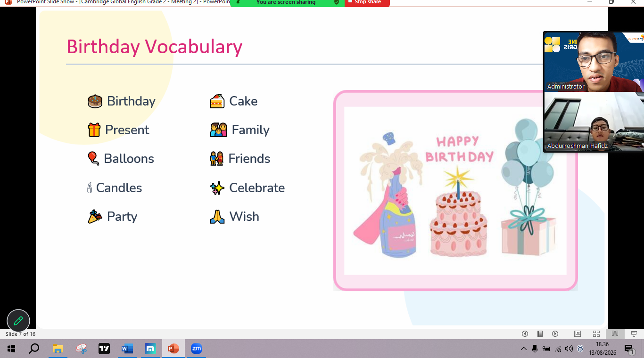Click the word 'Present'
Viewport: 644px width, 358px height.
(x=127, y=130)
